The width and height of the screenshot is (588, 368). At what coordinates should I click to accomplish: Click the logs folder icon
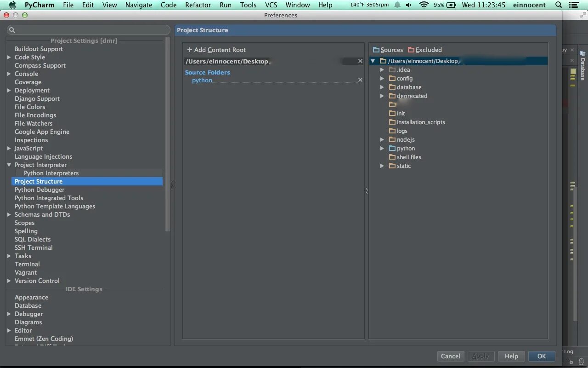392,131
